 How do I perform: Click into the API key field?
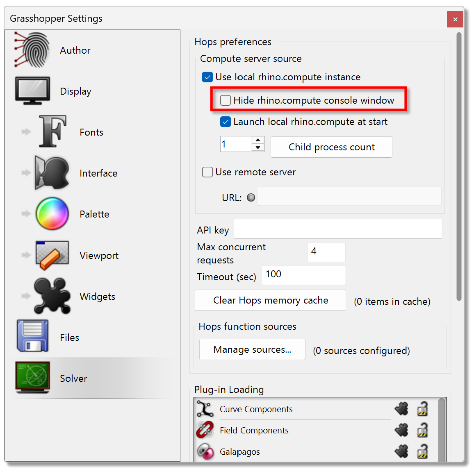[338, 229]
